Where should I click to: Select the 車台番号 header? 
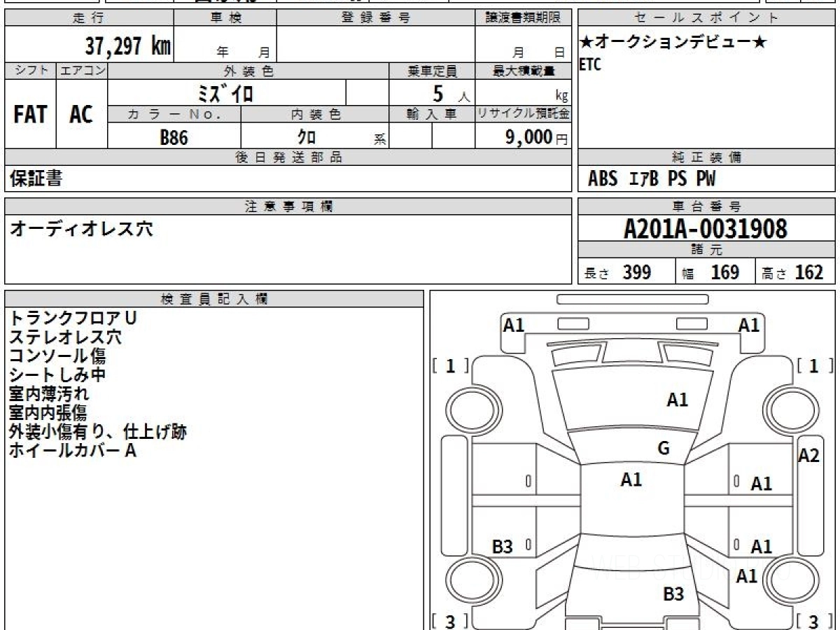click(706, 206)
